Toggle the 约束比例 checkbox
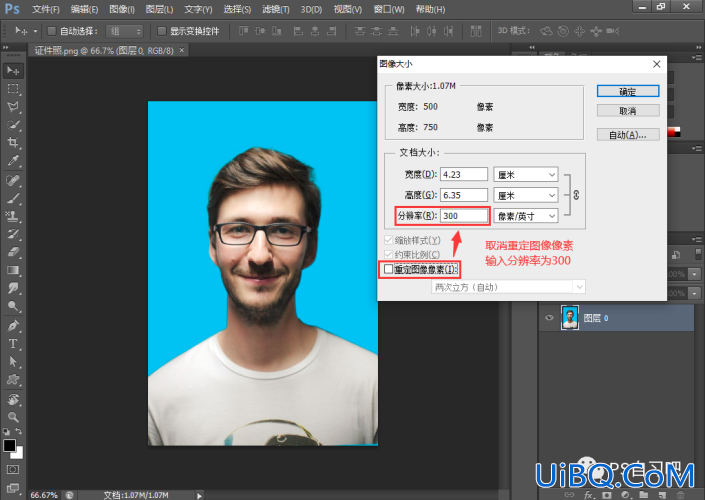Viewport: 705px width, 500px height. [388, 254]
